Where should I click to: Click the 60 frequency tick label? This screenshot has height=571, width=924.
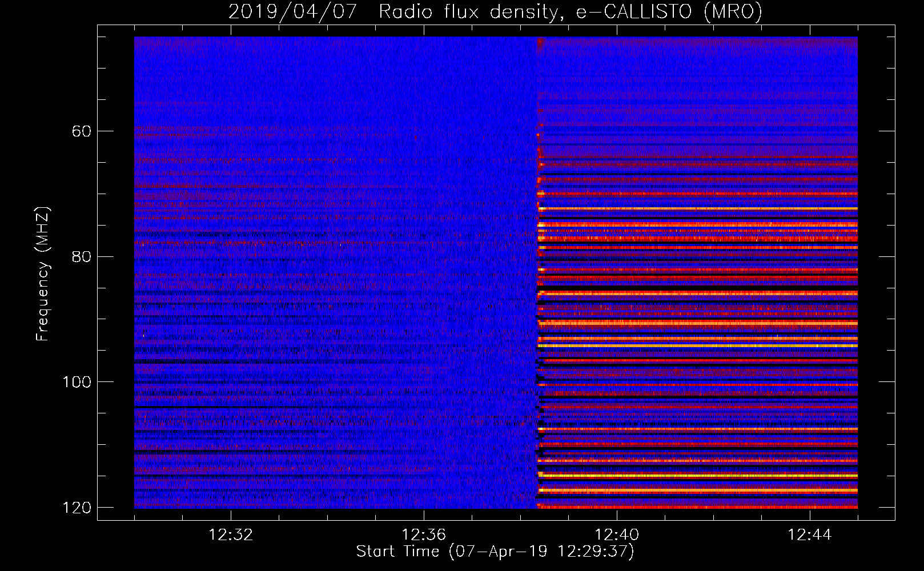(82, 131)
